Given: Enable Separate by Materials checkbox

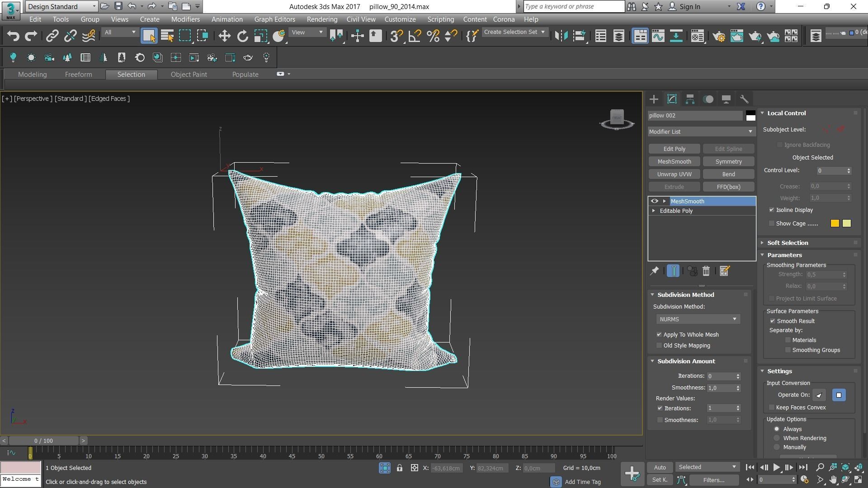Looking at the screenshot, I should tap(788, 340).
